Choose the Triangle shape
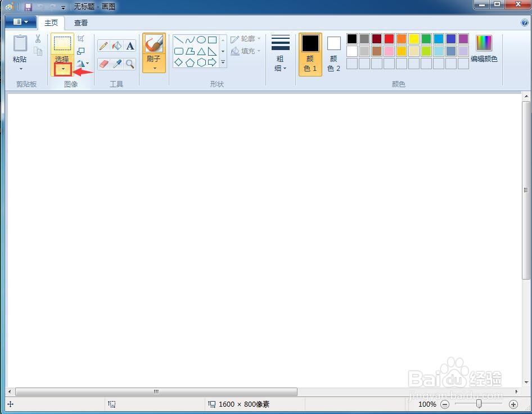 tap(201, 51)
